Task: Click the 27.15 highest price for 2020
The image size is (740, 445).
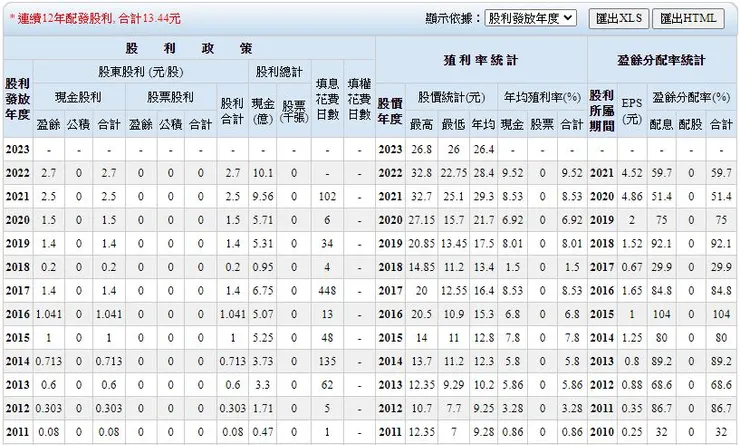Action: coord(421,220)
